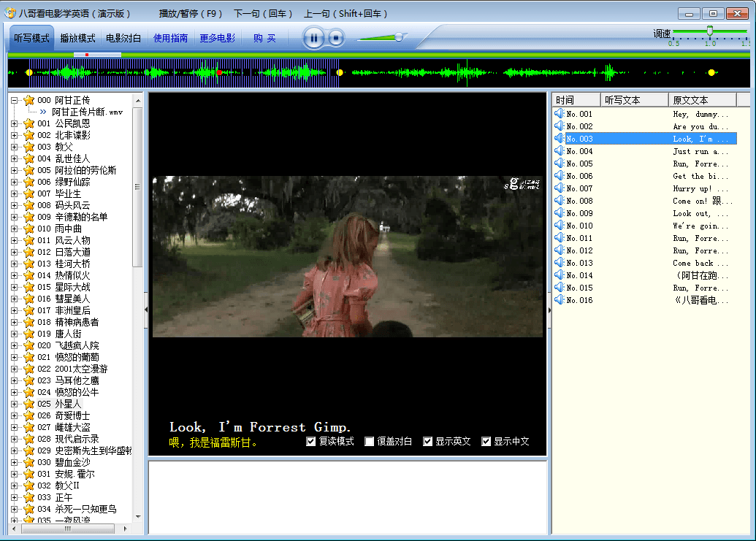Play audio for sentence No.001
This screenshot has height=541, width=756.
(x=559, y=114)
